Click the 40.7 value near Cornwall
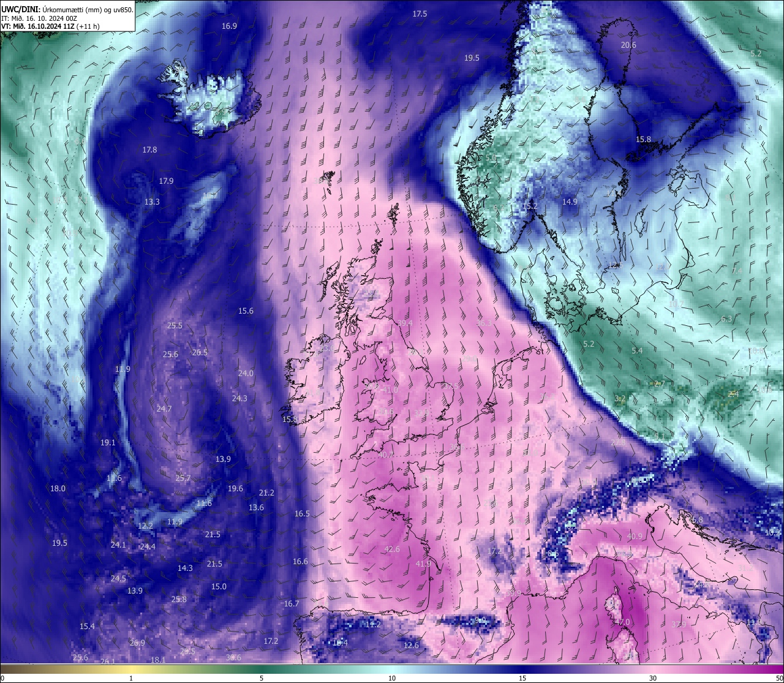784x683 pixels. point(385,456)
